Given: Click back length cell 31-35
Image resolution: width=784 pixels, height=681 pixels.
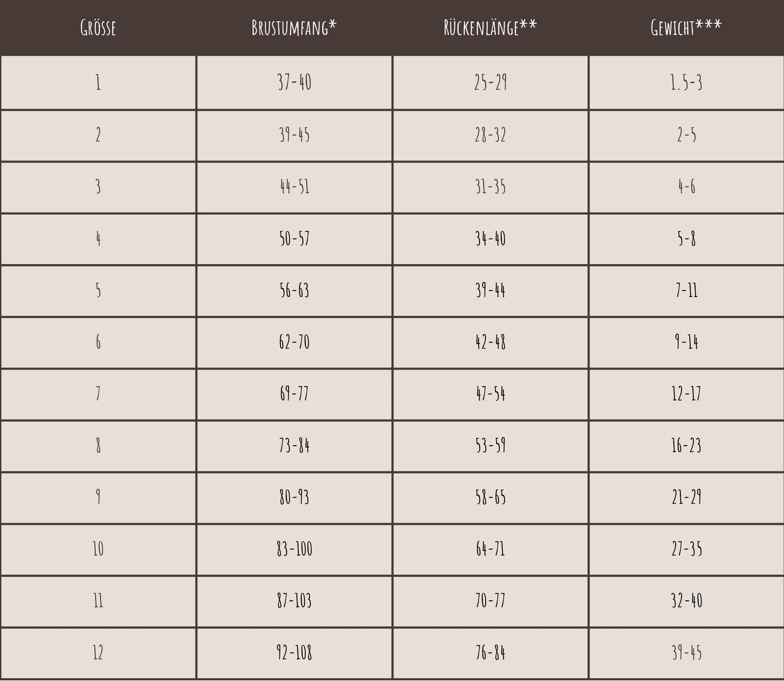Looking at the screenshot, I should click(490, 187).
